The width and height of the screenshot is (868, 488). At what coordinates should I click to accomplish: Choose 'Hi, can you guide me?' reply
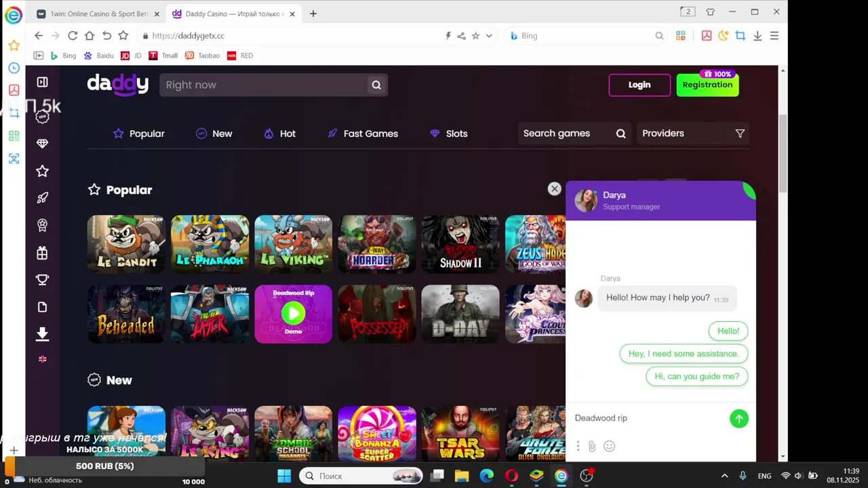(696, 376)
